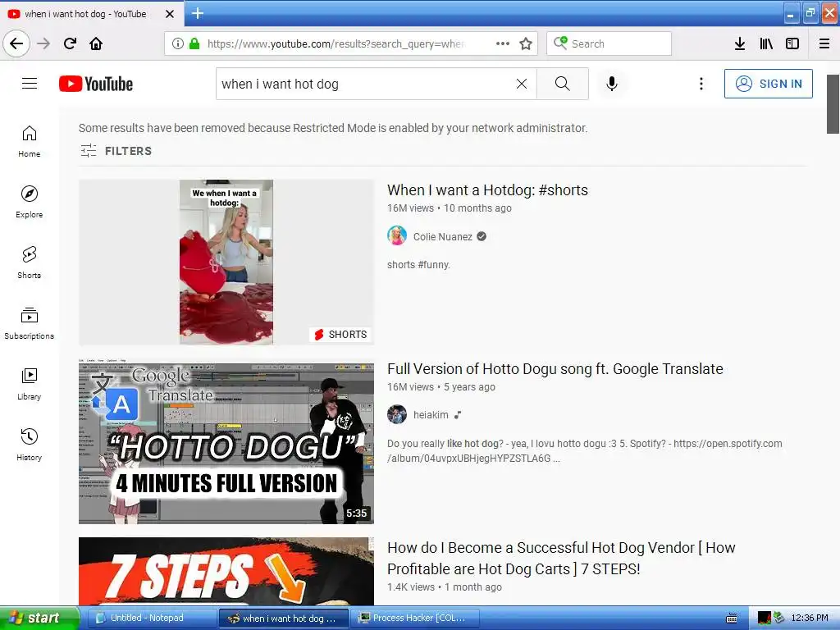Click the page vertical scrollbar thumb

coord(833,104)
